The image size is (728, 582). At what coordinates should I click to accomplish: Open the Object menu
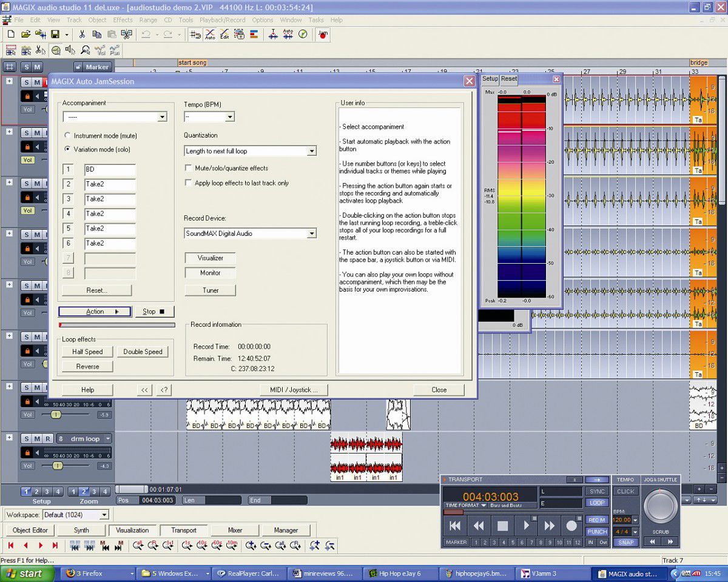pyautogui.click(x=97, y=20)
